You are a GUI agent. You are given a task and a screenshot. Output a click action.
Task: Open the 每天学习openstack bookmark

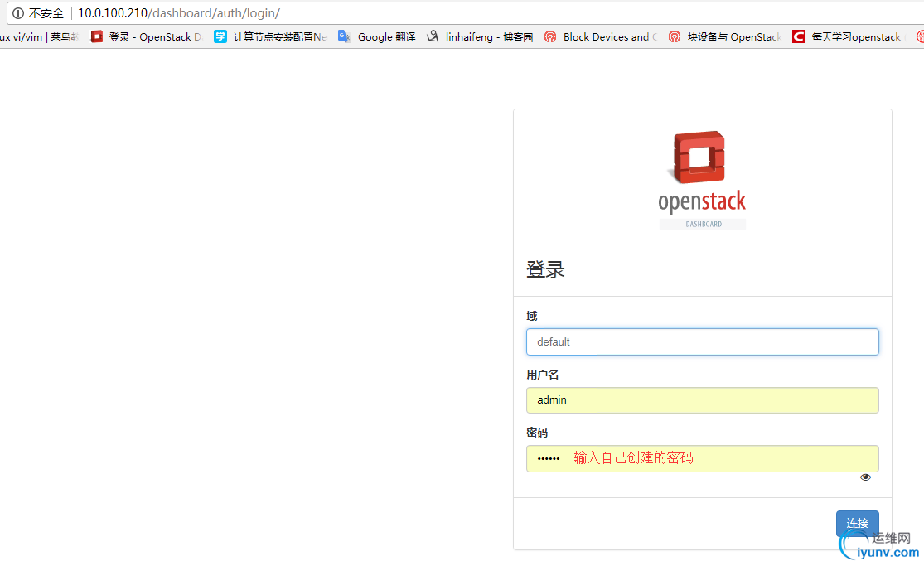coord(856,37)
